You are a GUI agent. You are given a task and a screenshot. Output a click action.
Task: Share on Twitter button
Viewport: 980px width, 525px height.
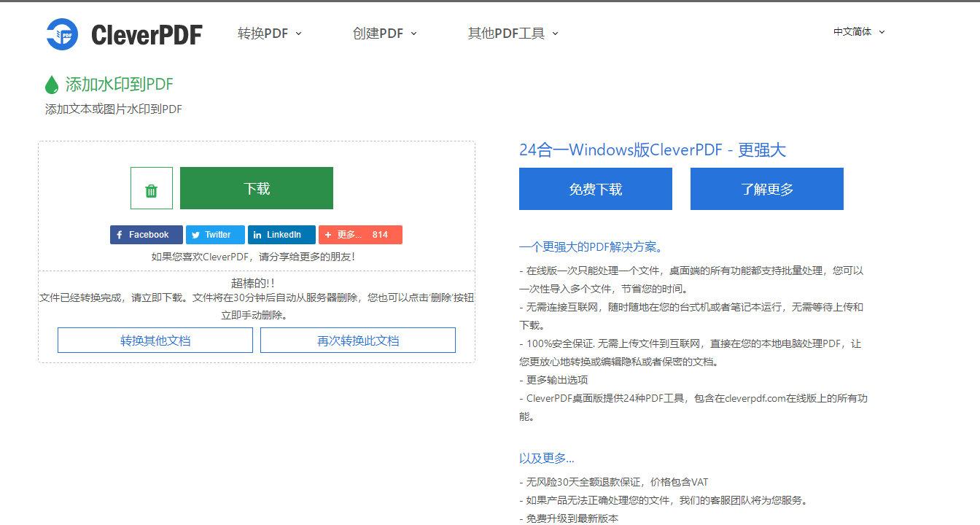point(216,235)
